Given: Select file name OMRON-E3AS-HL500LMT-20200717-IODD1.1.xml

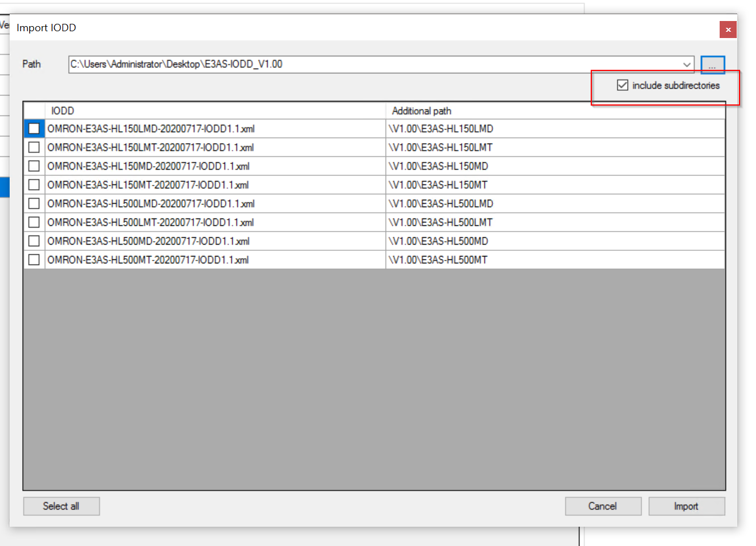Looking at the screenshot, I should (x=151, y=222).
